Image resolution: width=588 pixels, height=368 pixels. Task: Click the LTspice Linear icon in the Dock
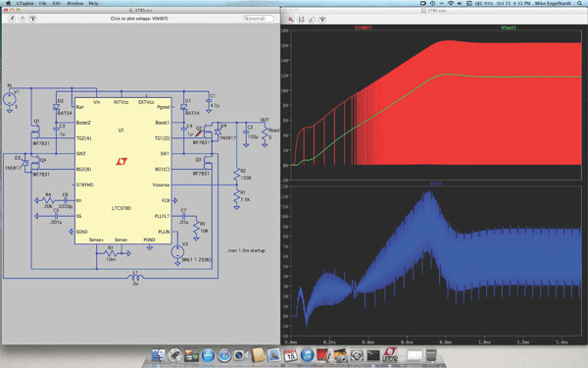point(390,355)
